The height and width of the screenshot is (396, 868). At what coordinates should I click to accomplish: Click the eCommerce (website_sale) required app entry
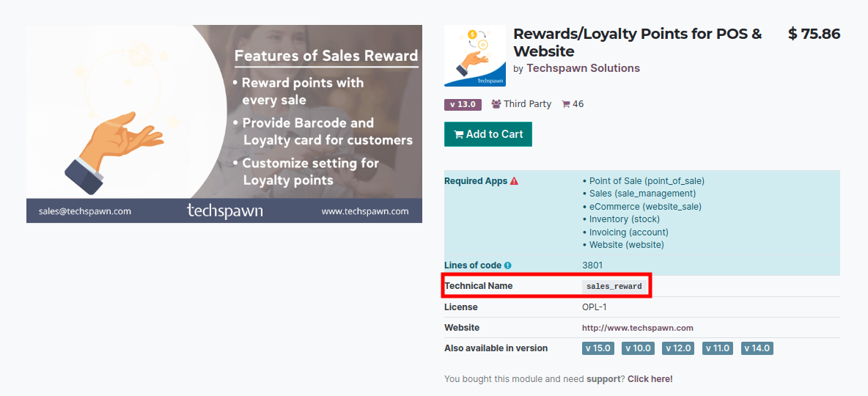point(645,207)
